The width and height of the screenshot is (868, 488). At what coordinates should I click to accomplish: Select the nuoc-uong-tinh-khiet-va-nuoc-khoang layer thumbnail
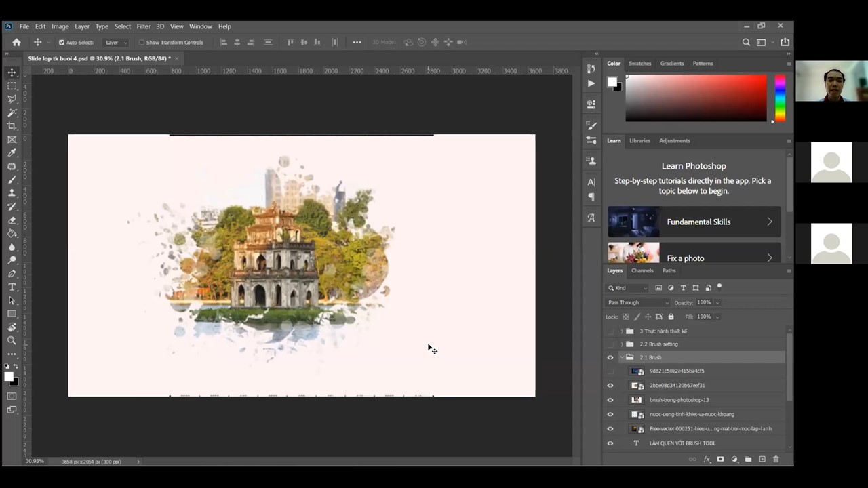(x=637, y=414)
